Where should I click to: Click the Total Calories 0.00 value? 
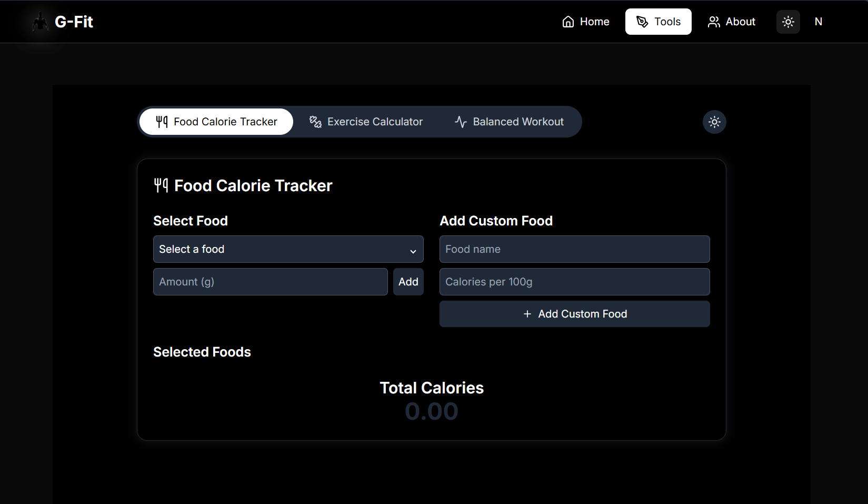(432, 411)
